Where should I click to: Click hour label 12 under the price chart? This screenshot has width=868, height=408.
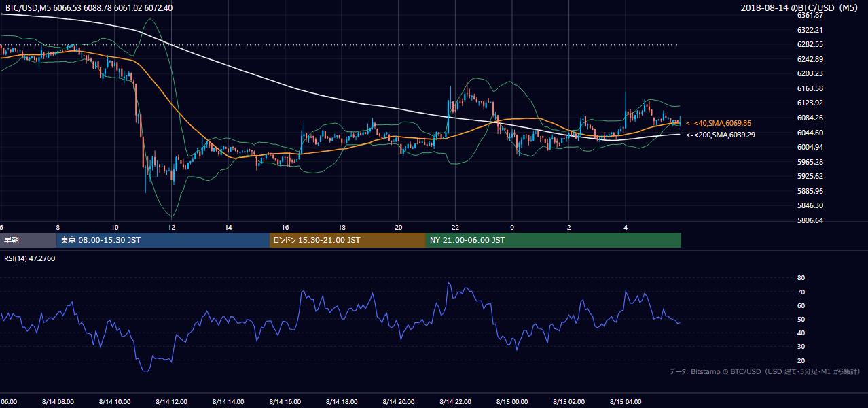coord(172,227)
